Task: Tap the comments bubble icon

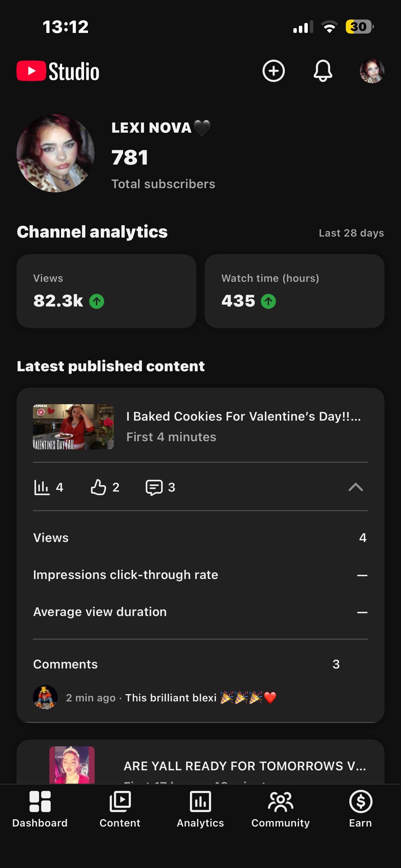Action: (x=154, y=487)
